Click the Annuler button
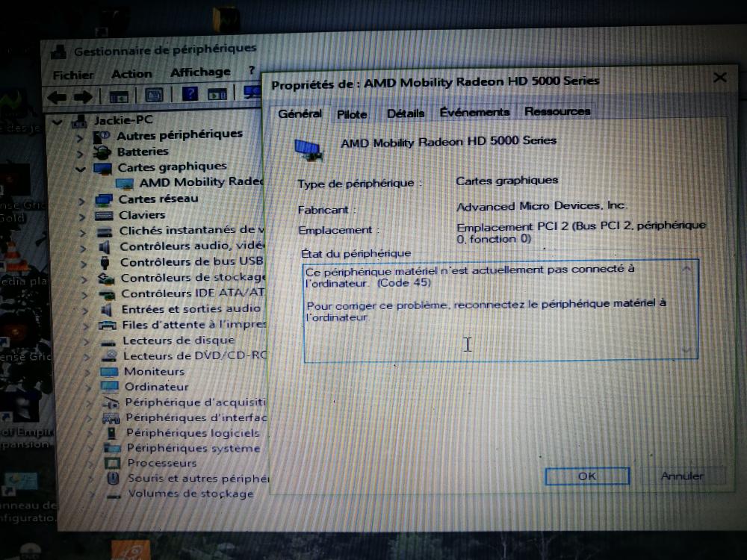Screen dimensions: 747x560 pyautogui.click(x=682, y=476)
